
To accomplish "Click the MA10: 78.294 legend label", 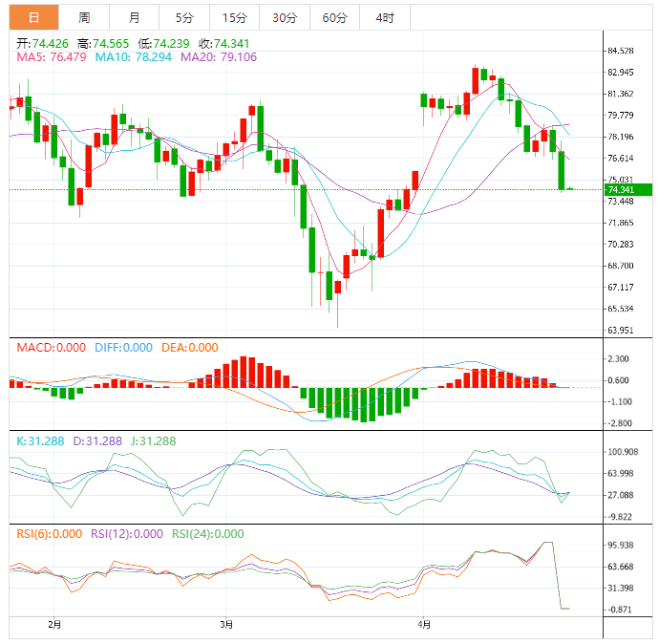I will 134,57.
